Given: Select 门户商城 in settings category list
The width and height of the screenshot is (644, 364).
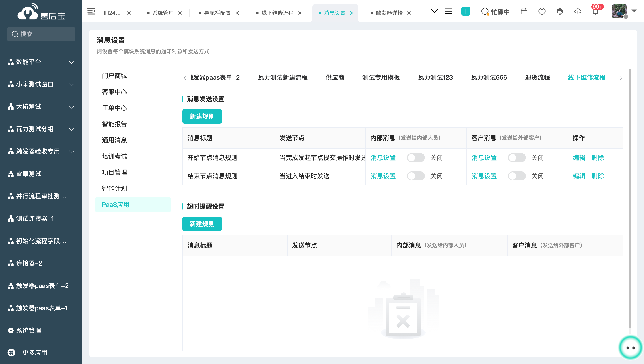Looking at the screenshot, I should 114,76.
